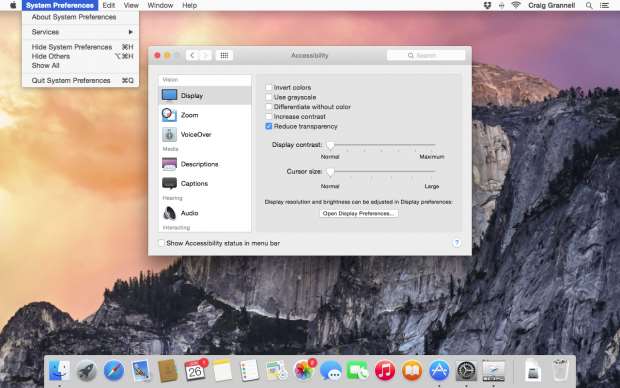
Task: Open the Help menu
Action: [189, 5]
